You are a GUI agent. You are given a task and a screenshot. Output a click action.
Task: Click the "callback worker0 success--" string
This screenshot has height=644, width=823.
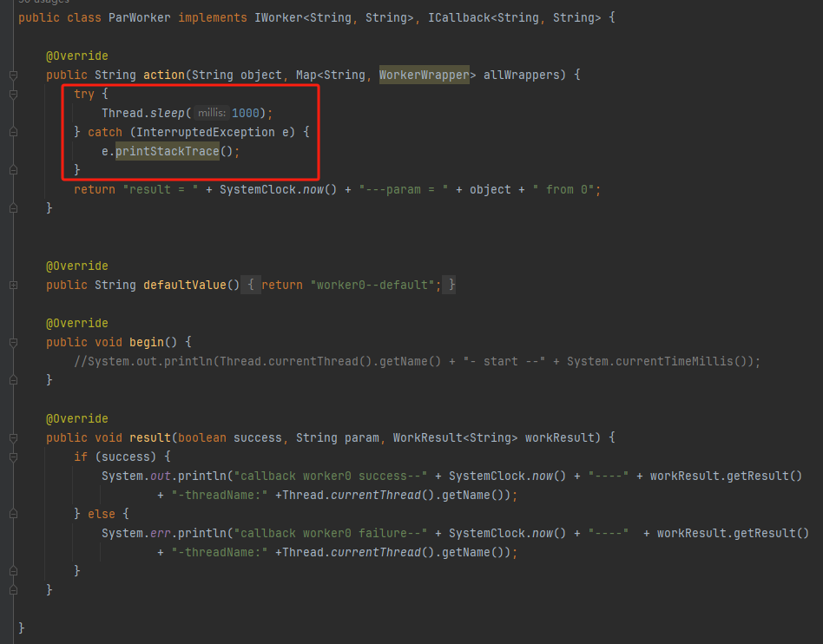[x=330, y=476]
